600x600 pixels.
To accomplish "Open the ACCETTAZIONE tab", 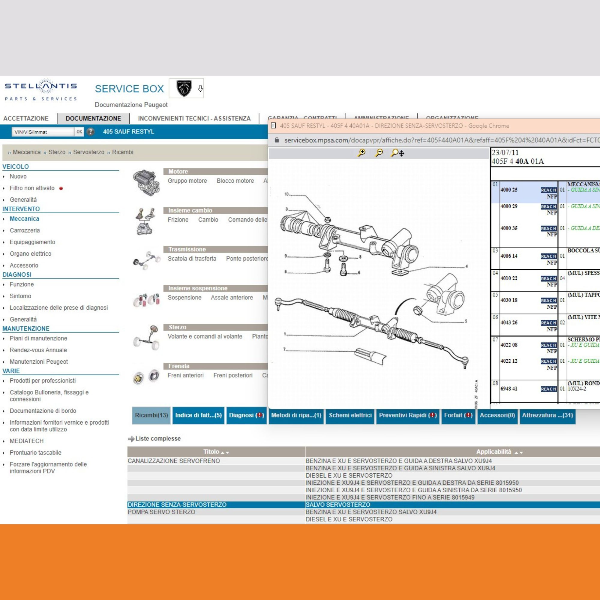I will (26, 119).
